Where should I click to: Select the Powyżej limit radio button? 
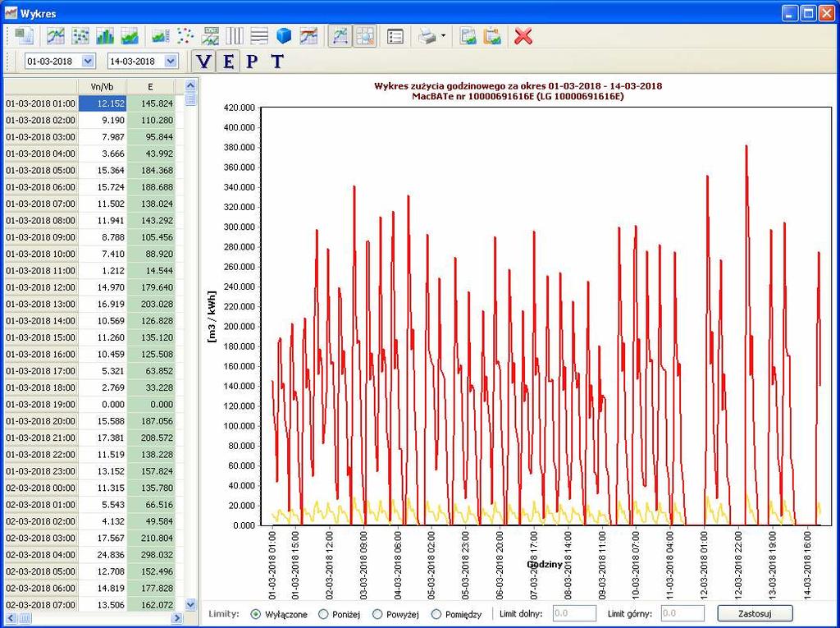click(x=377, y=614)
